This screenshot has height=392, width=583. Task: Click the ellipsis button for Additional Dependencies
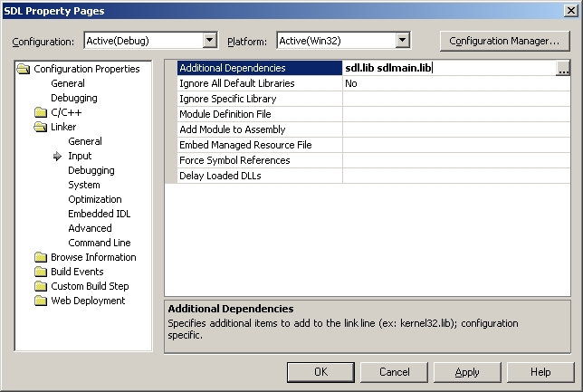click(x=563, y=69)
